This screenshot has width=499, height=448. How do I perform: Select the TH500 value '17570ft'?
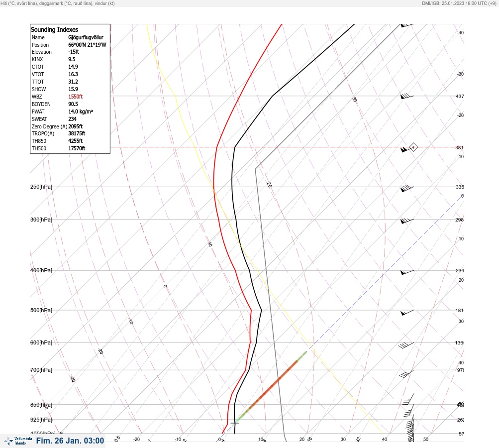click(77, 148)
